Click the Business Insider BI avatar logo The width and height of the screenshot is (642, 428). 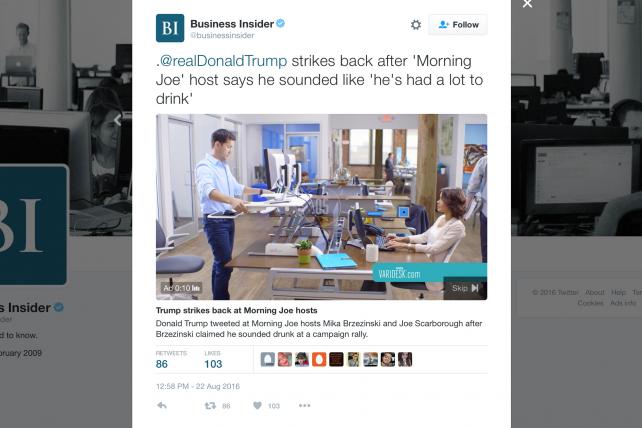(x=170, y=28)
